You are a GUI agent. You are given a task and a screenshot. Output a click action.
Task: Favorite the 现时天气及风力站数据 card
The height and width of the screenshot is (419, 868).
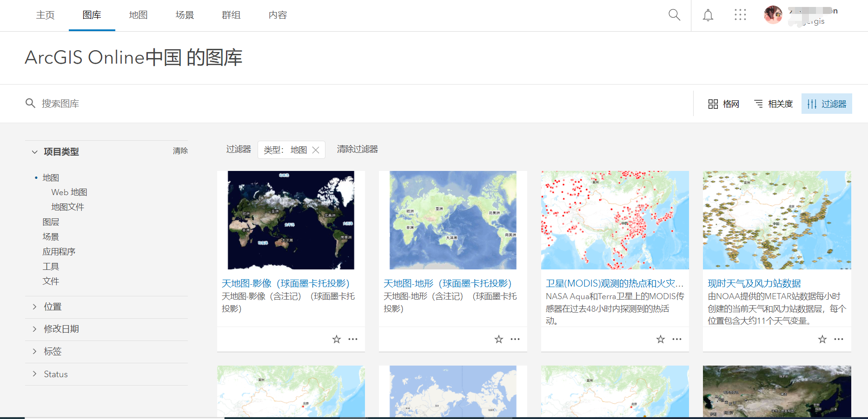(822, 339)
